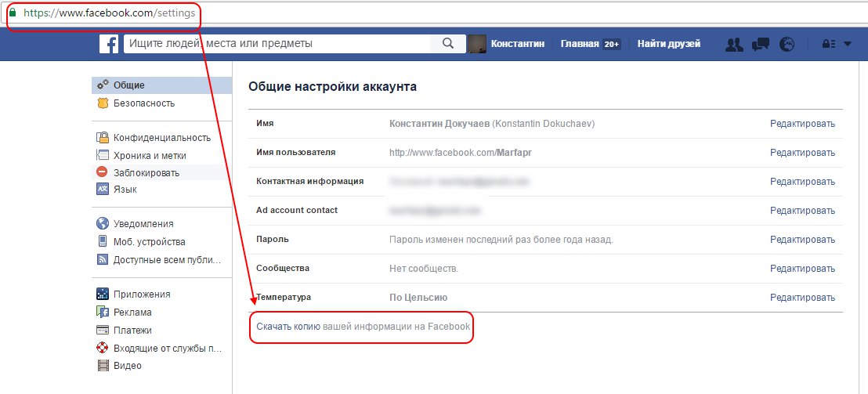The height and width of the screenshot is (394, 868).
Task: Click the red block icon beside Заблокировать
Action: [x=103, y=172]
